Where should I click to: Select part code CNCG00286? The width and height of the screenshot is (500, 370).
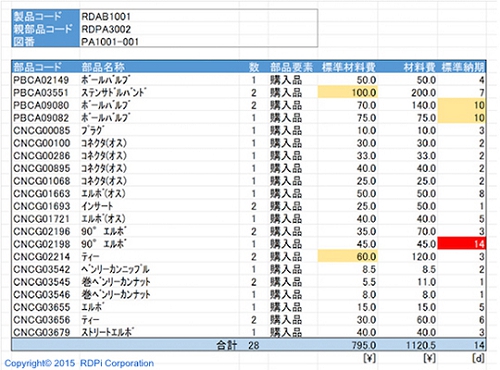[42, 156]
